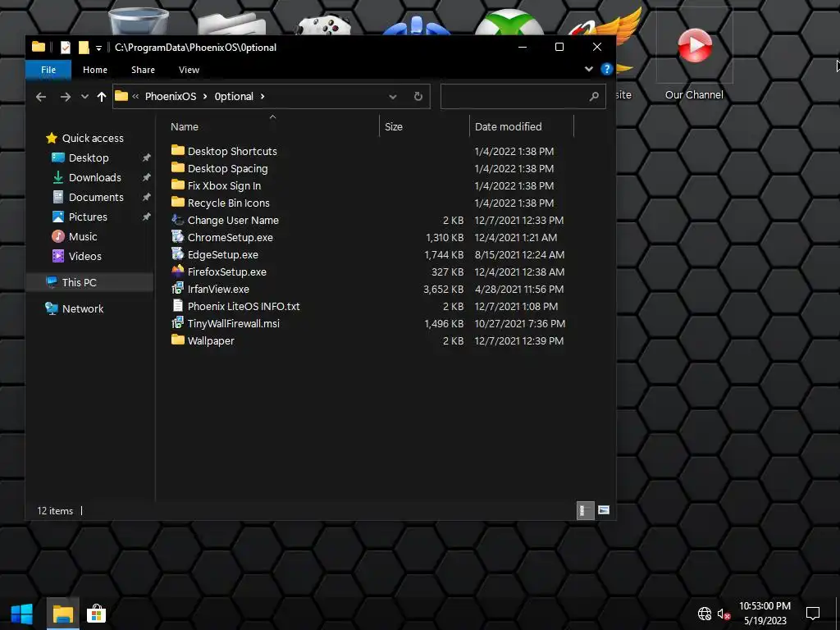The height and width of the screenshot is (630, 840).
Task: Open Documents in the navigation pane
Action: (96, 197)
